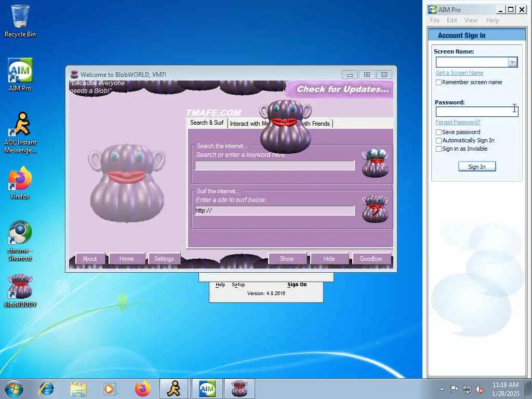Screen dimensions: 532x399
Task: Follow the Get a Screen Name link
Action: point(459,73)
